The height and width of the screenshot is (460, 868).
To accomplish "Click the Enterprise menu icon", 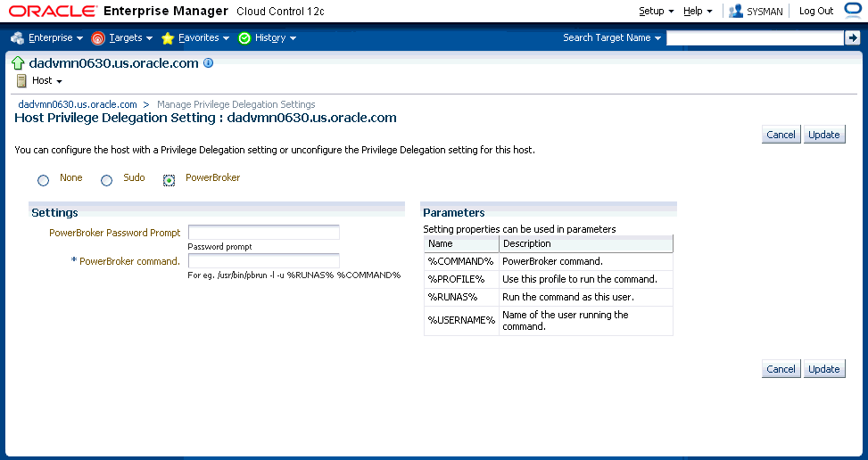I will pos(17,37).
